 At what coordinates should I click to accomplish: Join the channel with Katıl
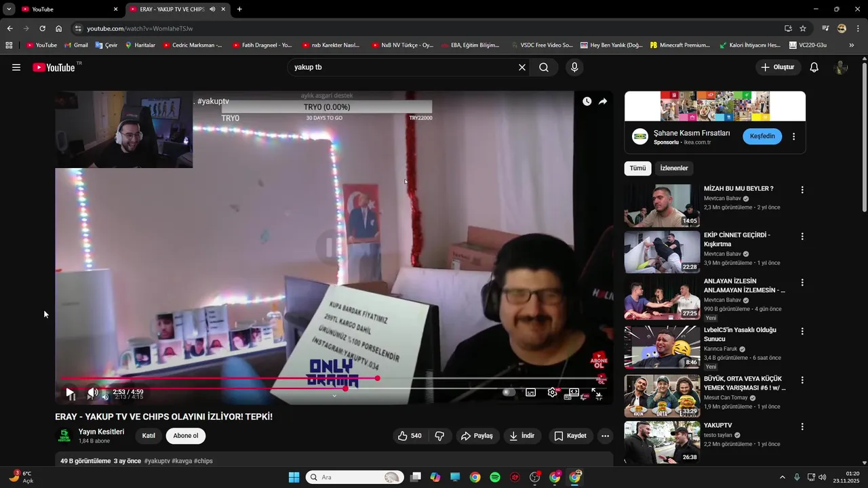pos(149,436)
